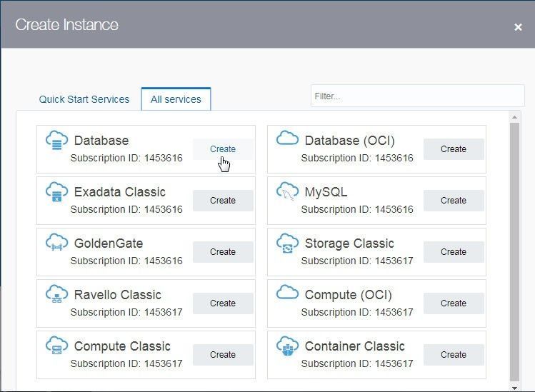Click the Database (OCI) title text

coord(350,141)
